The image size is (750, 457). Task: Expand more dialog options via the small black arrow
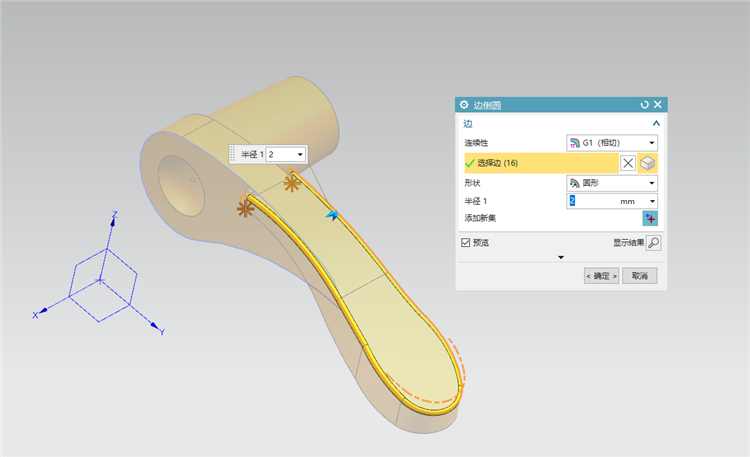click(561, 257)
